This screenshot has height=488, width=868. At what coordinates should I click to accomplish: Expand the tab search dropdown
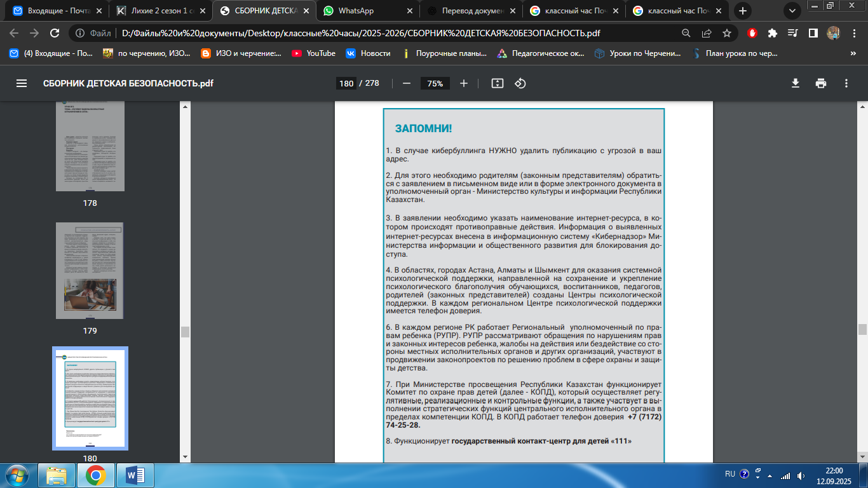(x=792, y=11)
